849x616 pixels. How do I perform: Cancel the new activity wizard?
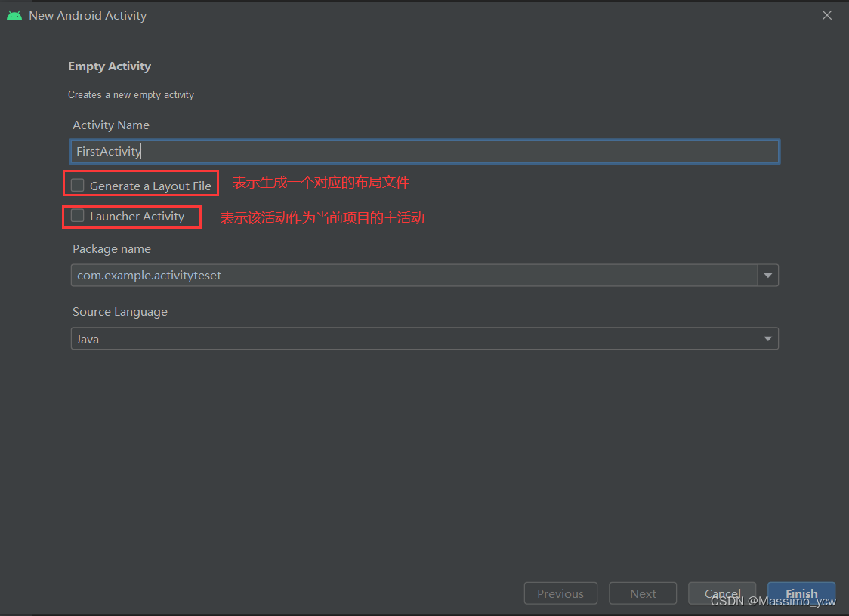(722, 593)
